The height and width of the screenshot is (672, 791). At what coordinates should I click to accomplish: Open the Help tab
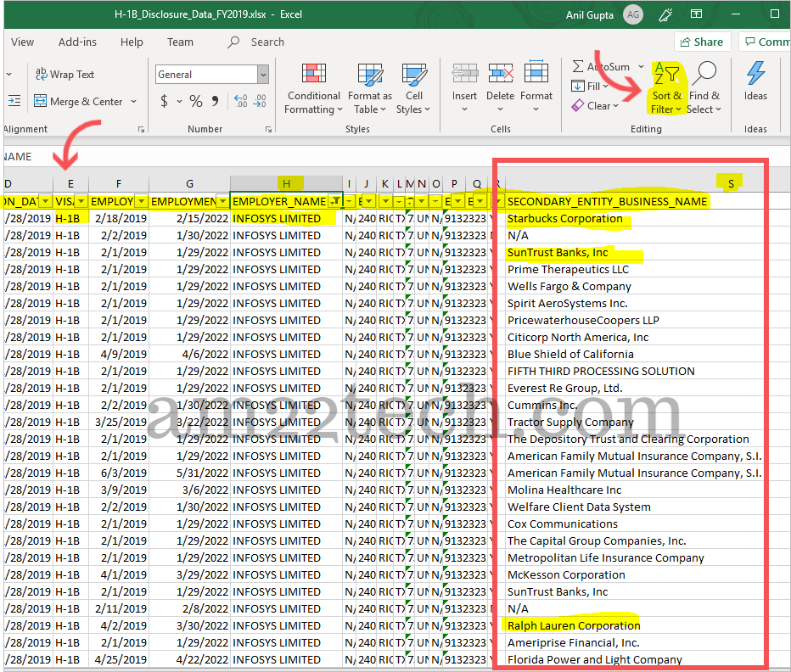point(132,42)
